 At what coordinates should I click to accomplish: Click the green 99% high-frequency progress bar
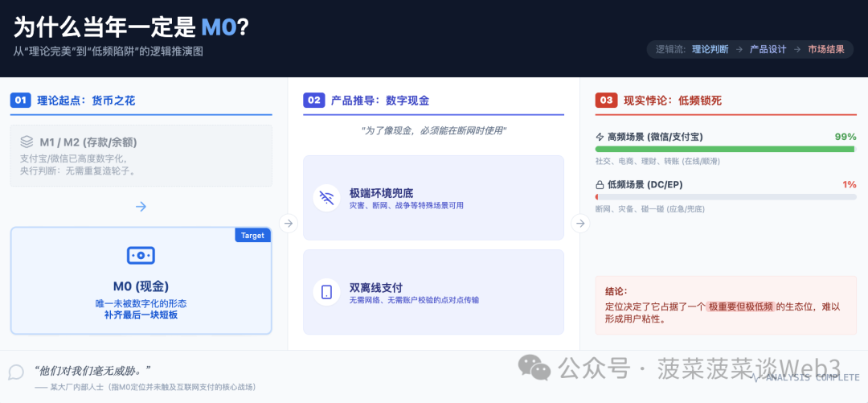point(723,149)
